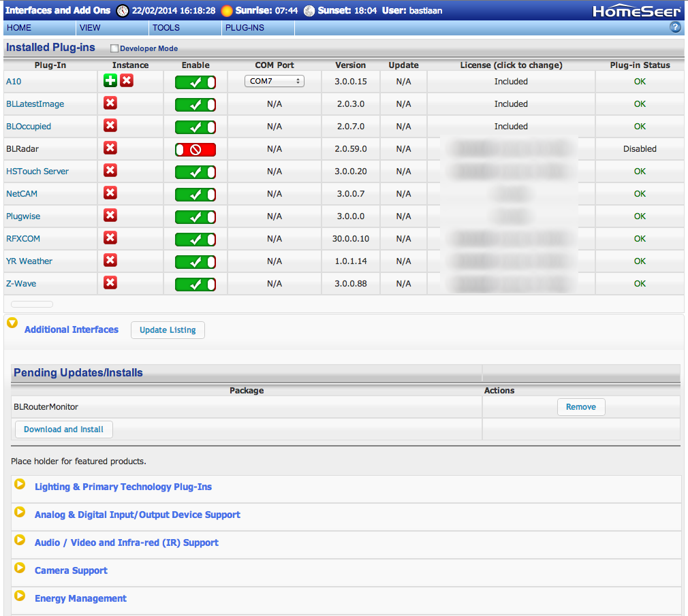Screen dimensions: 688x616
Task: Toggle Developer Mode checkbox
Action: pos(114,48)
